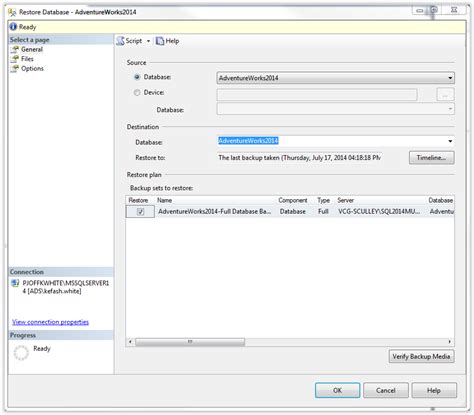Click Verify Backup Media button

(x=421, y=357)
